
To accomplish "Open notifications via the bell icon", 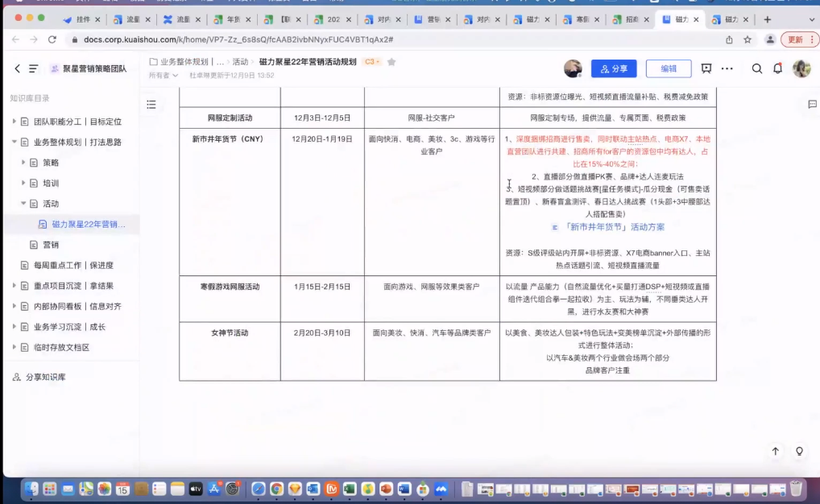I will click(777, 69).
